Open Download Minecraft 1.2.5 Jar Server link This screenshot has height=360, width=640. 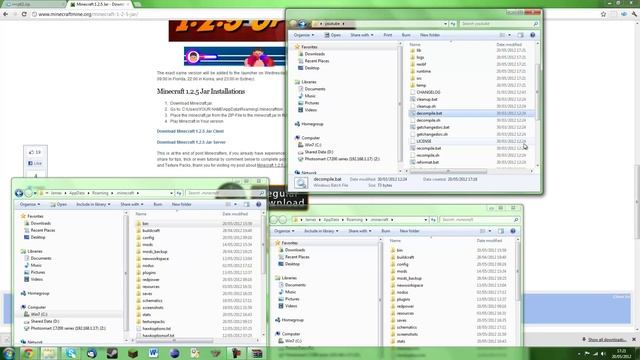point(191,142)
